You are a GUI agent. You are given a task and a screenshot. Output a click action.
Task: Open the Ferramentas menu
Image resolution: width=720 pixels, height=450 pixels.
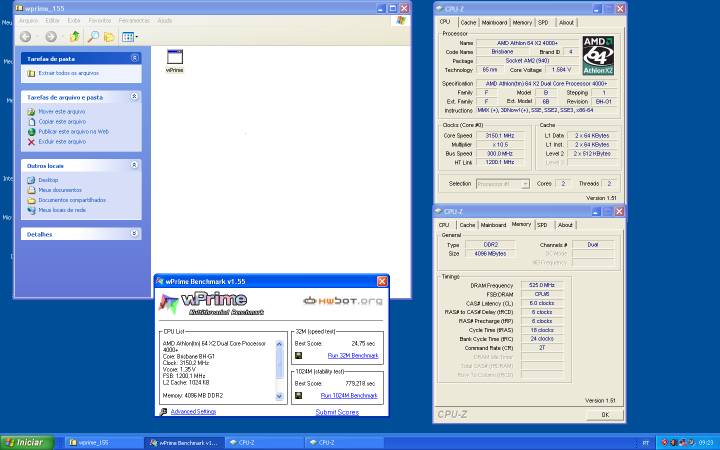coord(134,21)
